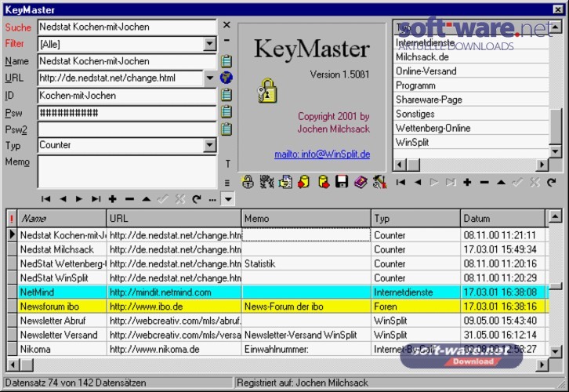Click the floppy disk save icon
Viewport: 569px width, 392px height.
(342, 182)
